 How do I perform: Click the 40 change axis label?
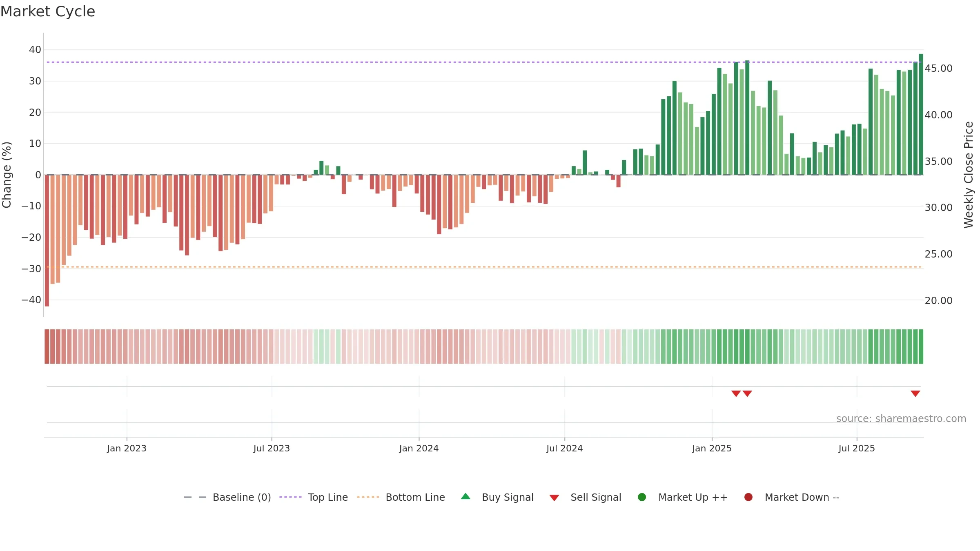pyautogui.click(x=35, y=49)
